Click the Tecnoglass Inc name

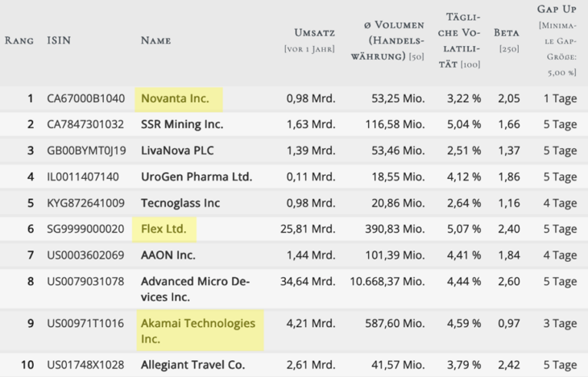pos(180,203)
